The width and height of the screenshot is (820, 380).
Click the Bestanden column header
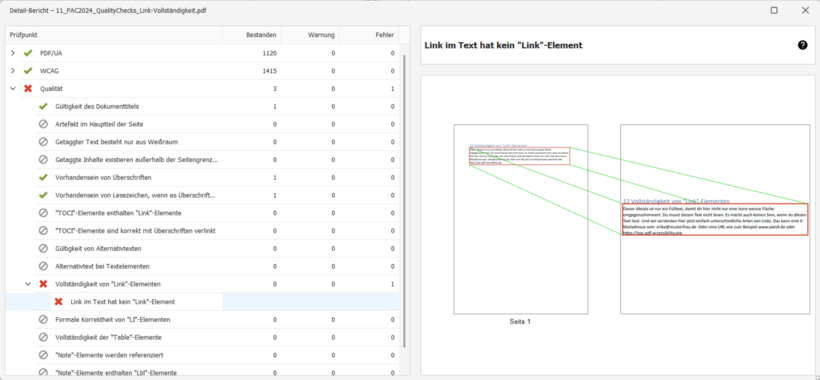click(x=252, y=35)
